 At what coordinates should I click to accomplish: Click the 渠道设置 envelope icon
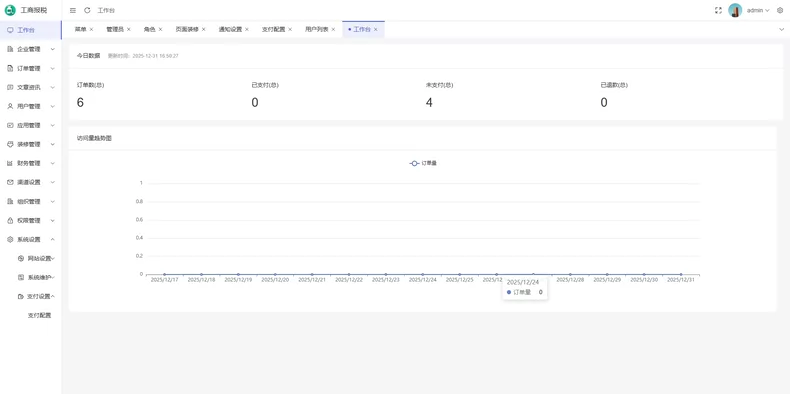pyautogui.click(x=10, y=182)
